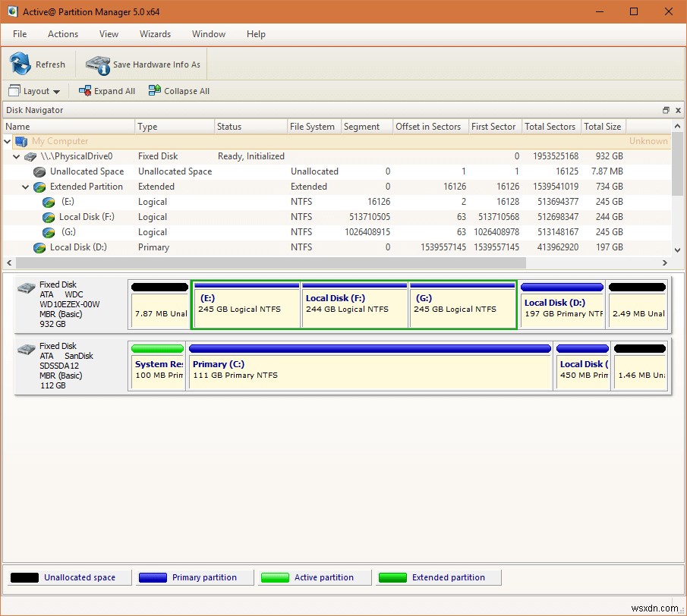Click the Unallocated Space icon in Disk Navigator
Viewport: 687px width, 616px height.
tap(39, 171)
